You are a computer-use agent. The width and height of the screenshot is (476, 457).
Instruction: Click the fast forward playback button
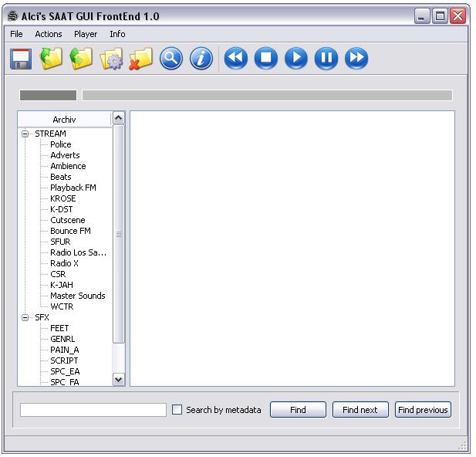(x=356, y=58)
